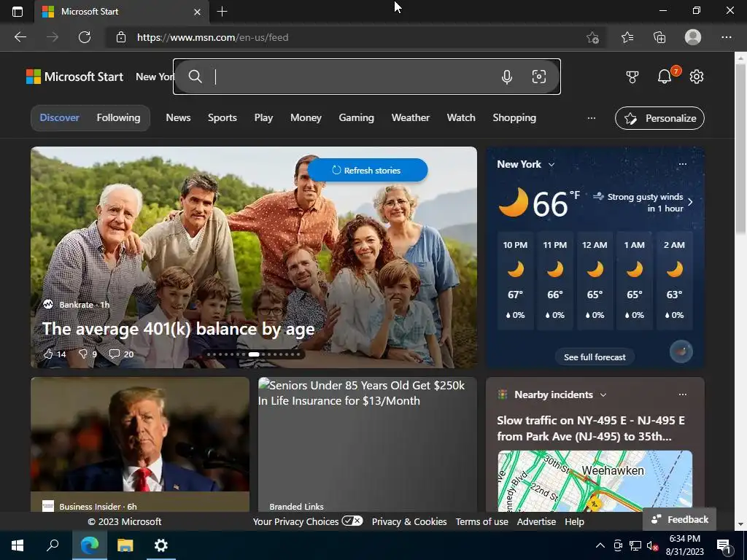
Task: Open File Explorer from taskbar
Action: click(125, 545)
